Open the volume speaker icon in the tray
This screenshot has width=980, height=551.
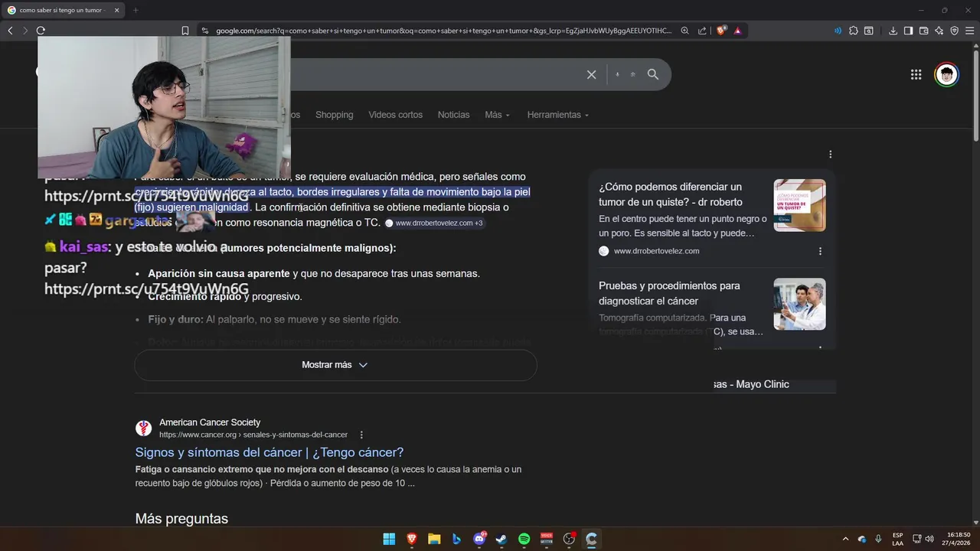929,539
